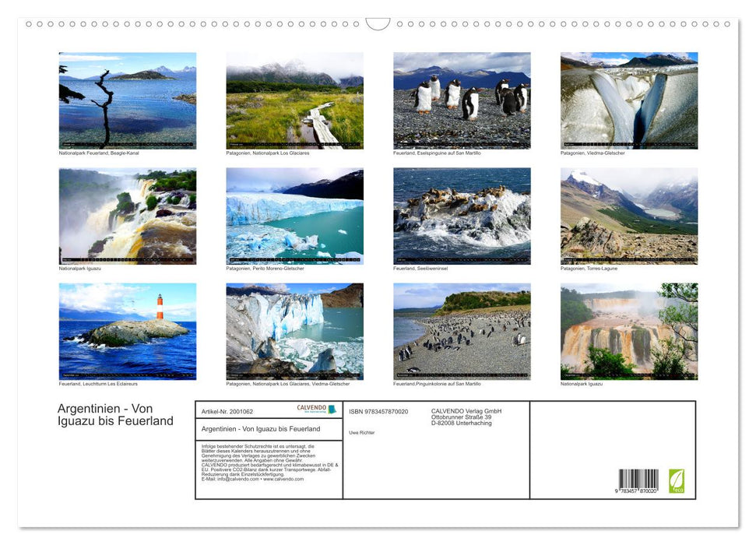This screenshot has height=545, width=756.
Task: Click the Artikel-Nr. 2001062 text
Action: click(x=227, y=411)
